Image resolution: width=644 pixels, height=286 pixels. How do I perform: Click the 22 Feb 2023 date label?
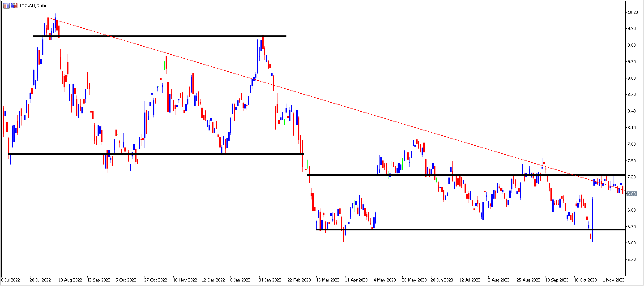coord(299,280)
